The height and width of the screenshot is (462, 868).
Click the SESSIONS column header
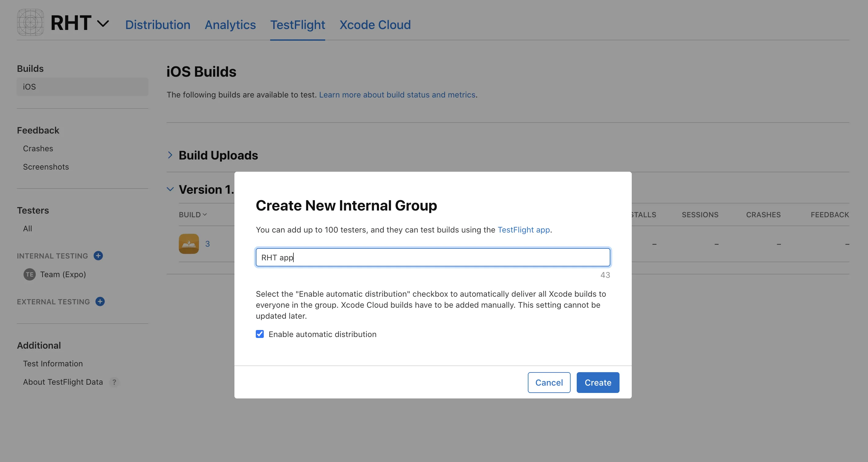point(700,215)
